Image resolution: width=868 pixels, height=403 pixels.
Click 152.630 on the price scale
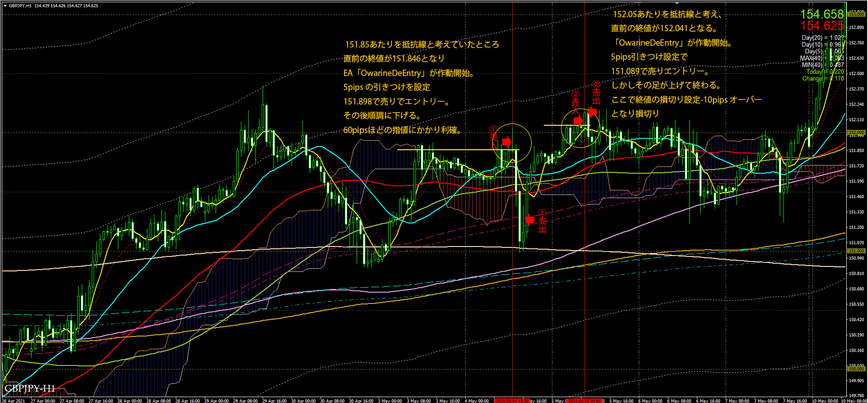[857, 58]
